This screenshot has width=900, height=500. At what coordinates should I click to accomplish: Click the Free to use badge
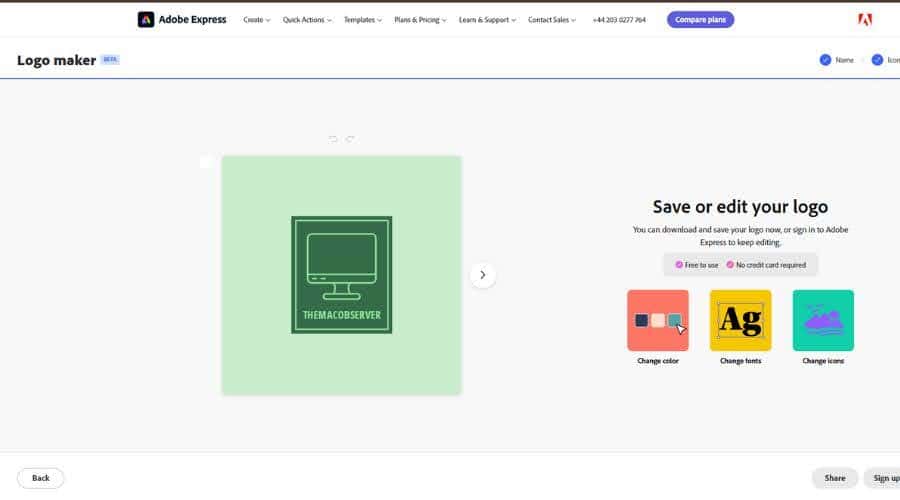697,265
